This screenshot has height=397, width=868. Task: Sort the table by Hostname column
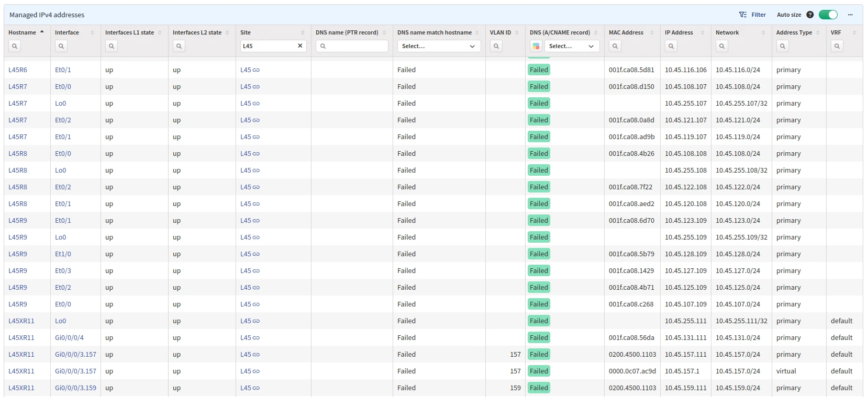coord(23,32)
